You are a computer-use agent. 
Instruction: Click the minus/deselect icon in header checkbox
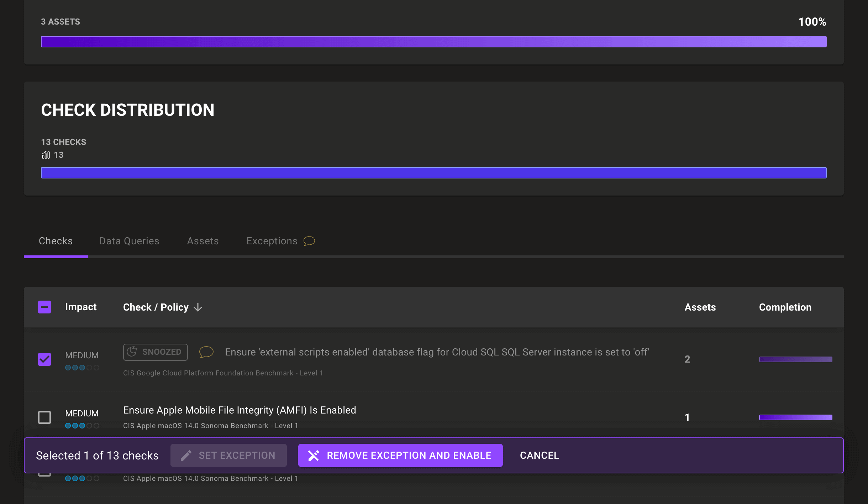coord(45,307)
